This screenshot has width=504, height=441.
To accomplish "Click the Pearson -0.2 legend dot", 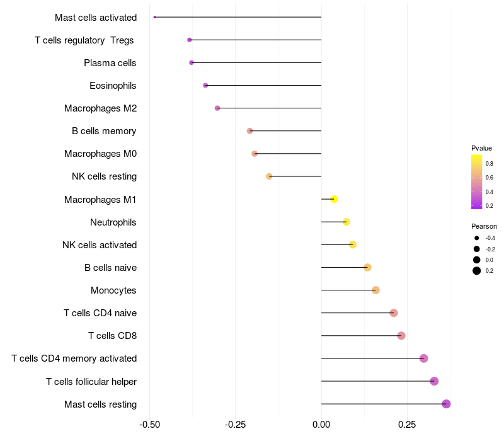I will (x=477, y=249).
